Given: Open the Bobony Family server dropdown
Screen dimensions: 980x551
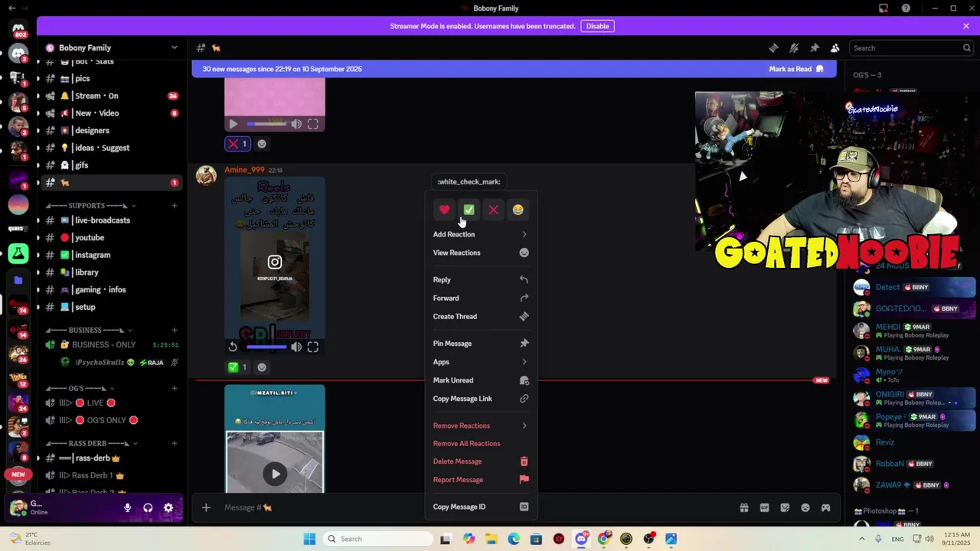Looking at the screenshot, I should pyautogui.click(x=112, y=47).
